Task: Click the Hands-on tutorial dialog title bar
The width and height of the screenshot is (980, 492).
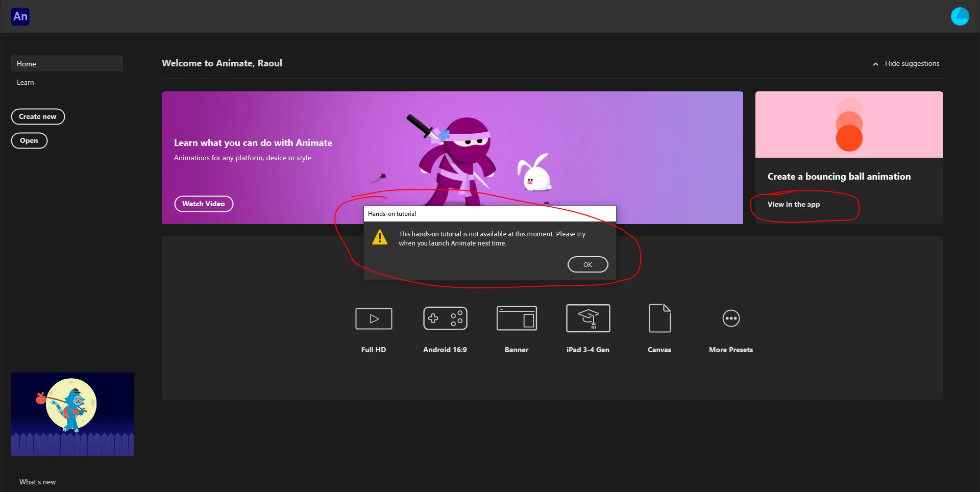Action: coord(489,214)
